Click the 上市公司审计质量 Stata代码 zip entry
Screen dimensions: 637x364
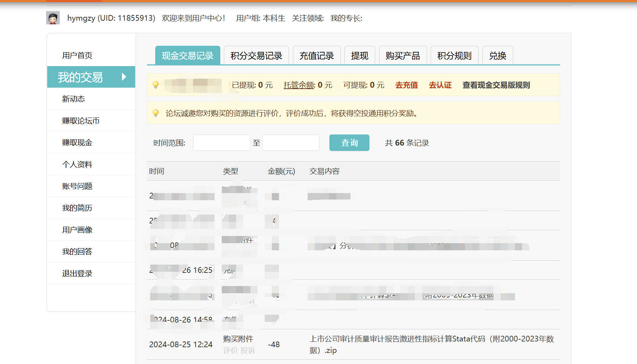point(432,344)
